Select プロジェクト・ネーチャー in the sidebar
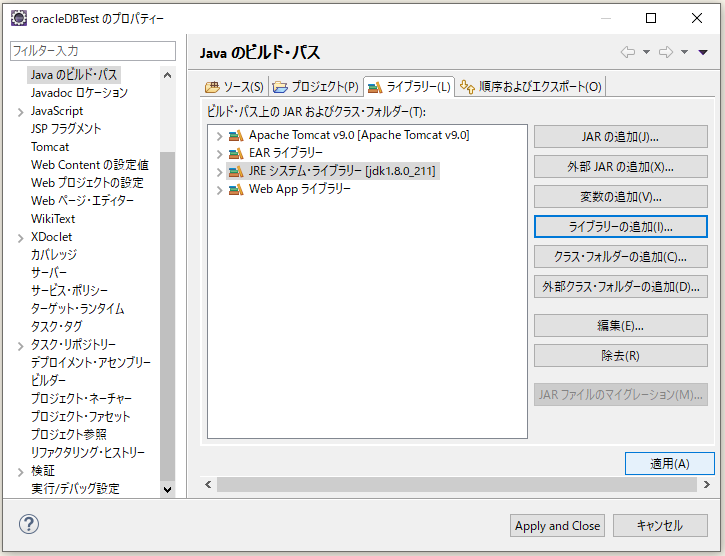 (x=81, y=399)
